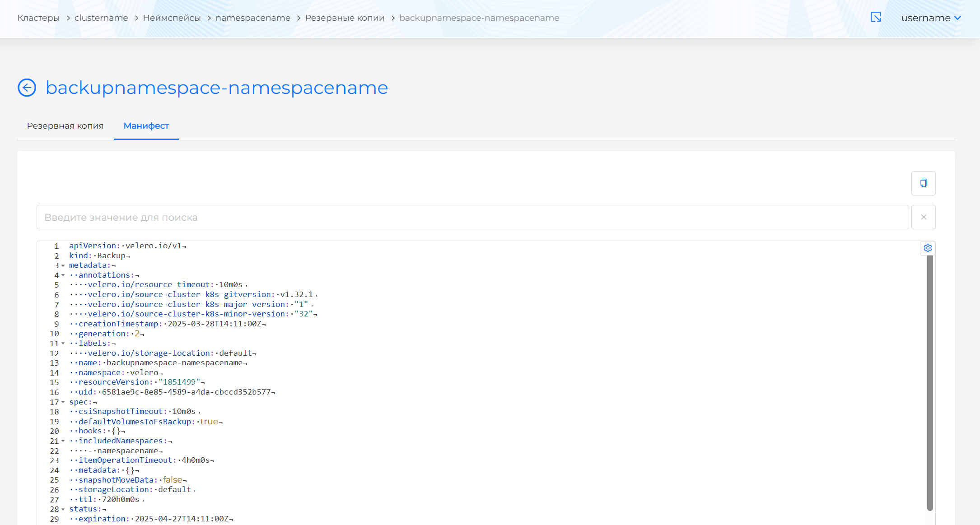Switch to the Резервная копия tab

coord(65,126)
